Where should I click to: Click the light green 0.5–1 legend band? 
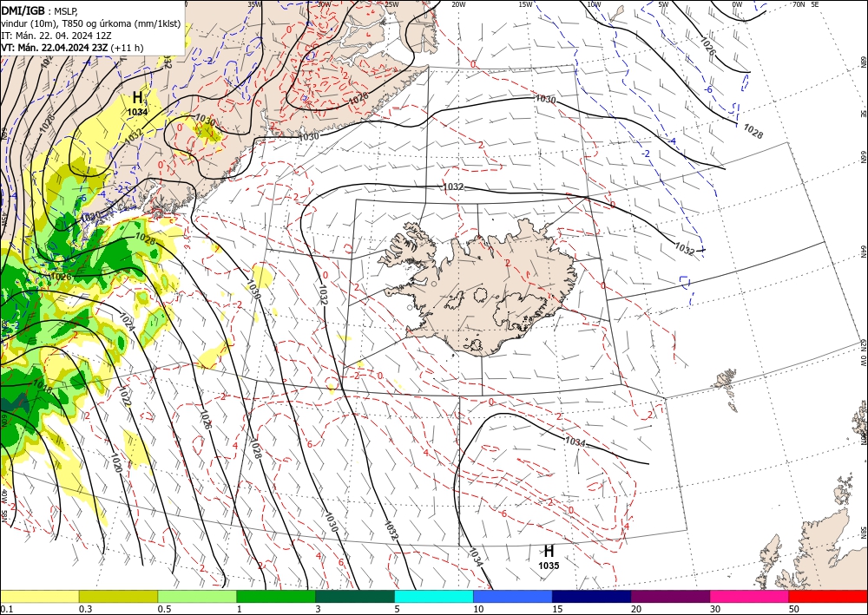tap(197, 596)
